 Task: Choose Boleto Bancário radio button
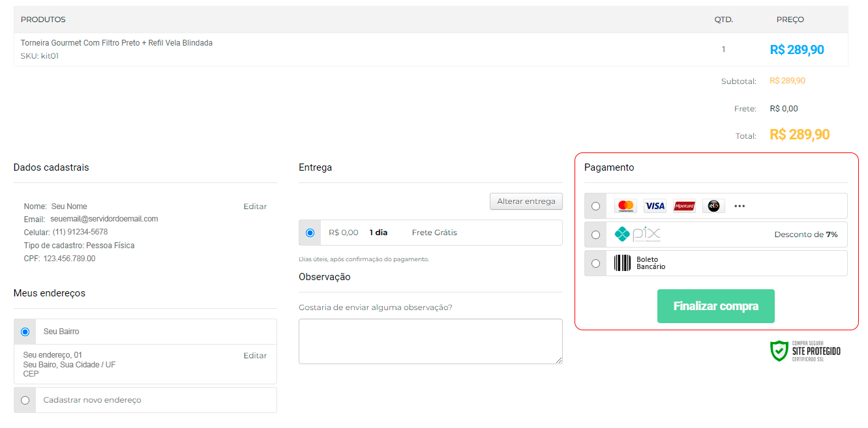click(595, 263)
